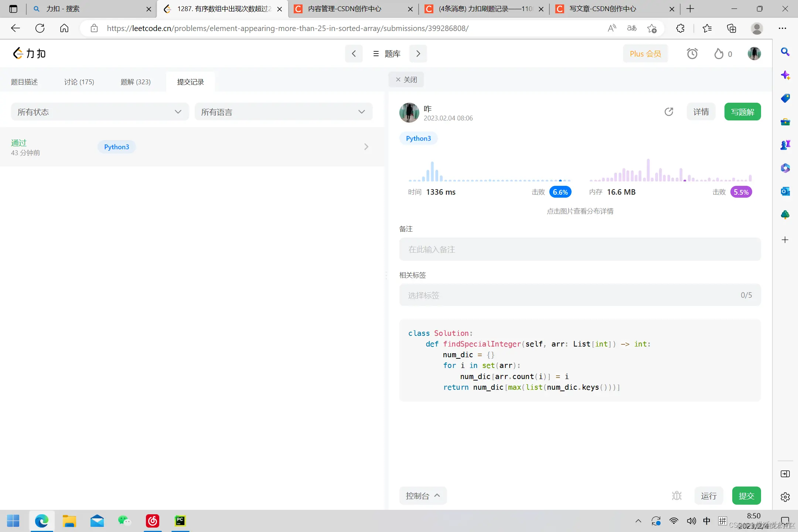Open the 选择标签 tag selector
Viewport: 798px width, 532px height.
pyautogui.click(x=579, y=295)
